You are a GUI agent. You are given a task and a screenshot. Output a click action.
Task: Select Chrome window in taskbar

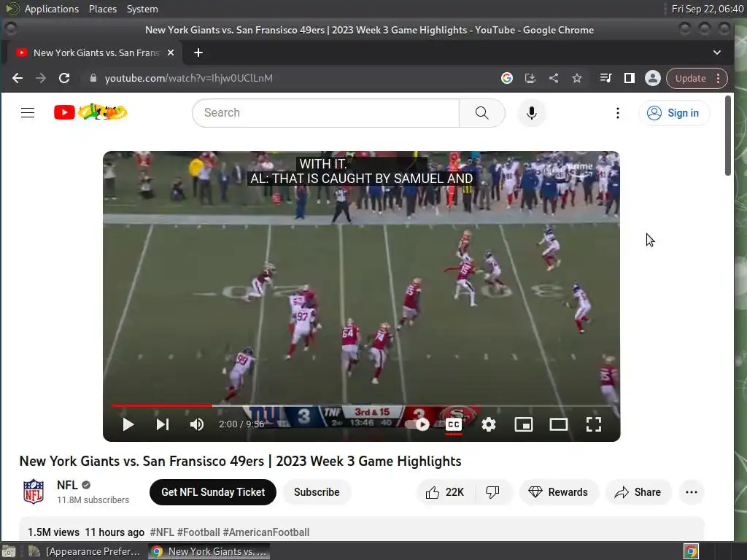pos(209,551)
